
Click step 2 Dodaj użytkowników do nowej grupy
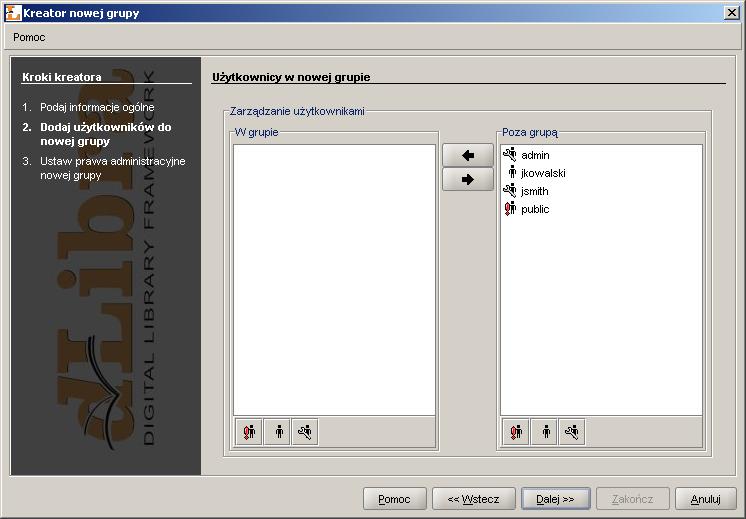106,134
